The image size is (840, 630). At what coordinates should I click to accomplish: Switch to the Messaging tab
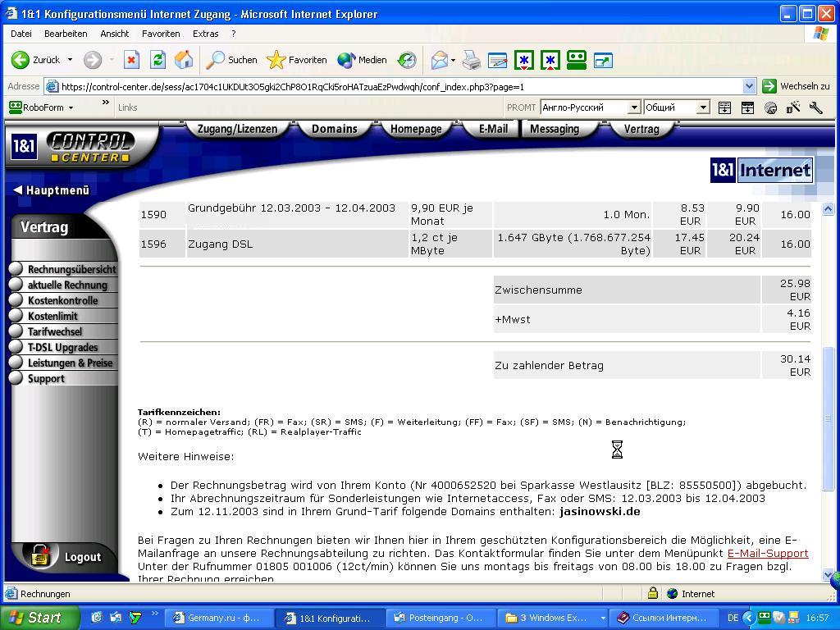pos(555,129)
